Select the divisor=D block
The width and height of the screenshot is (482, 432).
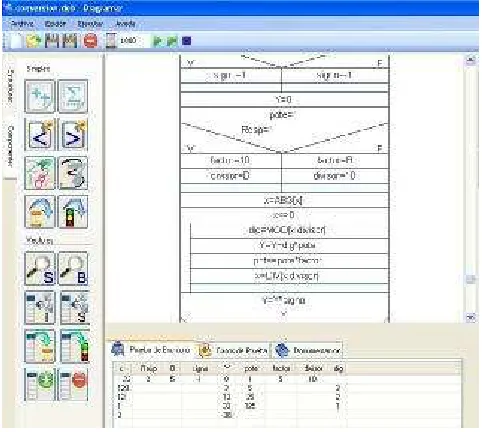click(x=231, y=176)
